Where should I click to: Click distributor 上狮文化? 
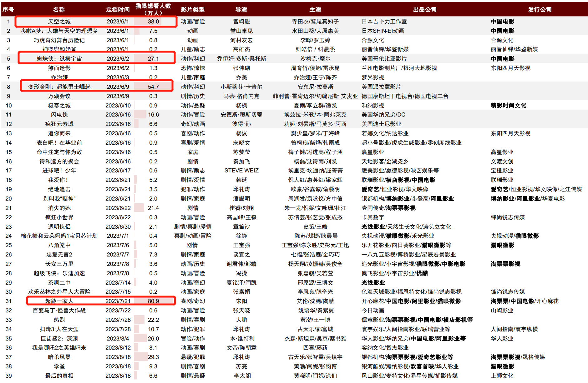coord(502,376)
